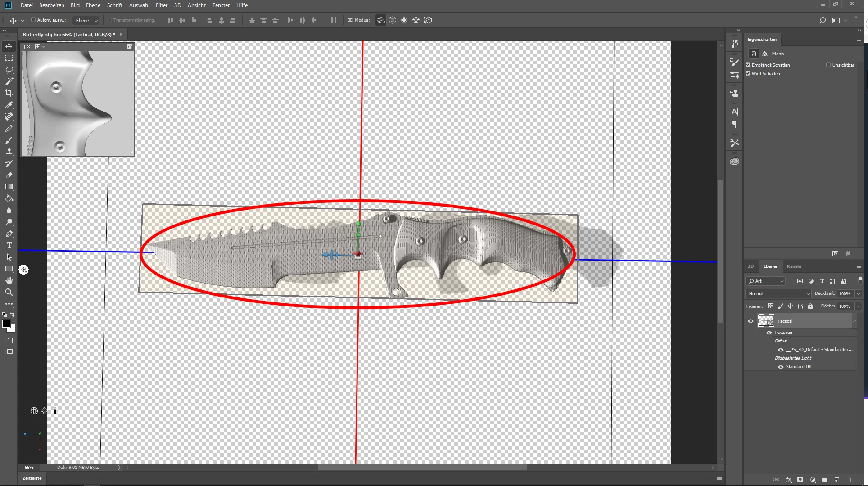Image resolution: width=868 pixels, height=486 pixels.
Task: Select the Lasso tool
Action: [9, 70]
